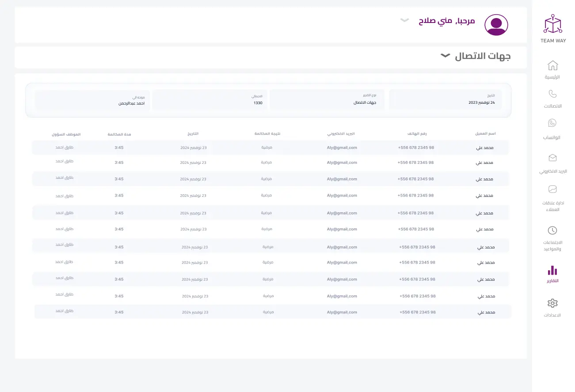Open the calls (الاتصالات) phone icon
The height and width of the screenshot is (392, 575).
(552, 94)
